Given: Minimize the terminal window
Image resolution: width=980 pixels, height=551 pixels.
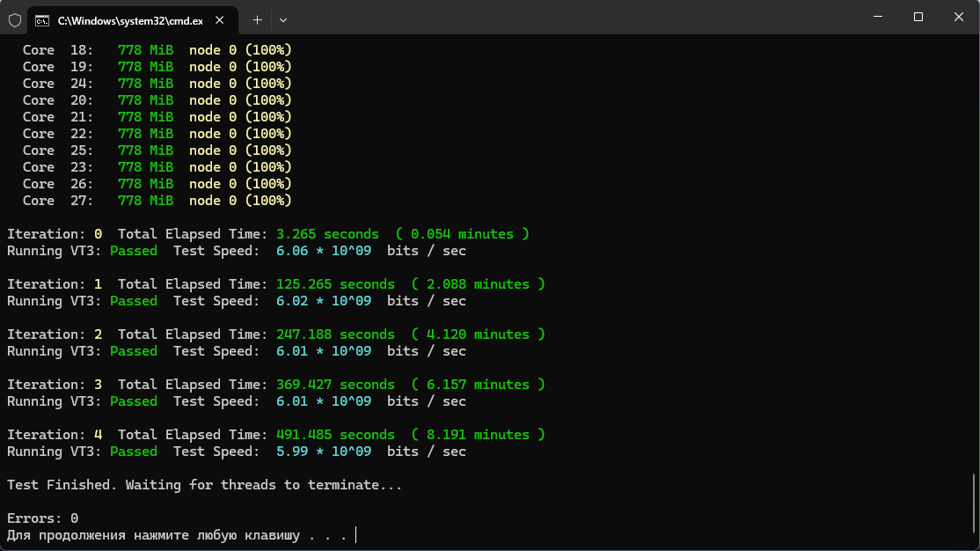Looking at the screenshot, I should (878, 17).
